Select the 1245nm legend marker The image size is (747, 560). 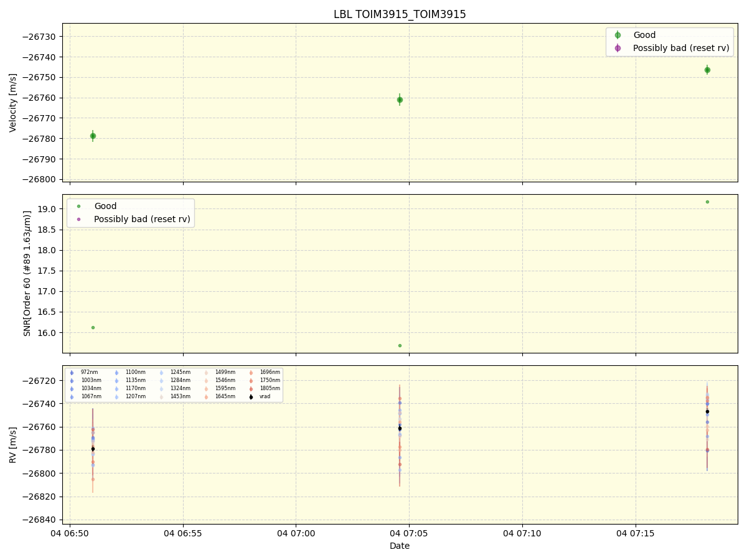point(161,372)
